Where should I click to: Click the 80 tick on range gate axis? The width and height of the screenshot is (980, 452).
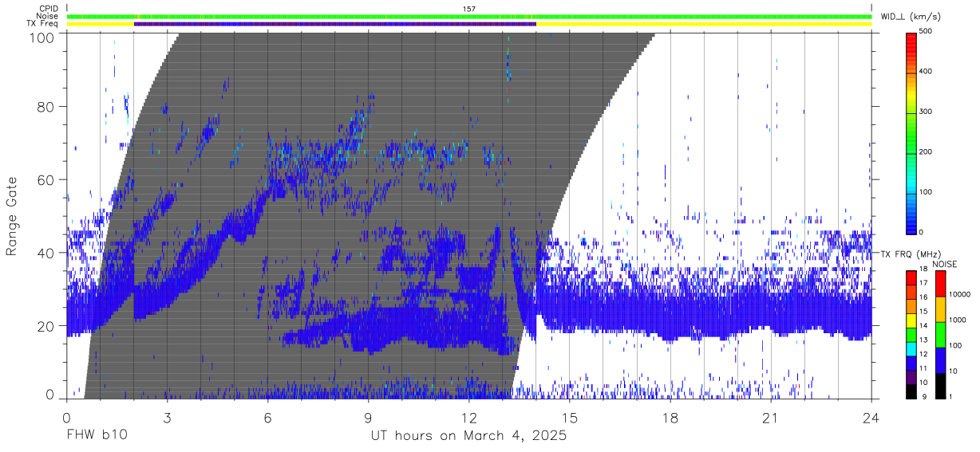click(47, 107)
